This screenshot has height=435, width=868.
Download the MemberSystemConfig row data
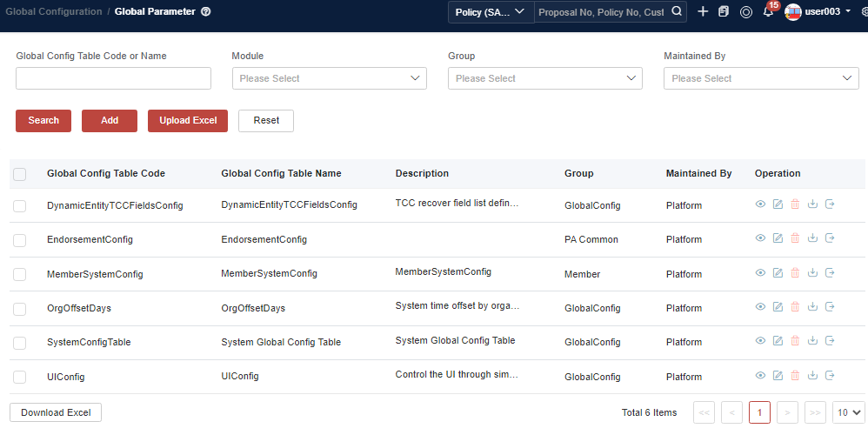812,272
